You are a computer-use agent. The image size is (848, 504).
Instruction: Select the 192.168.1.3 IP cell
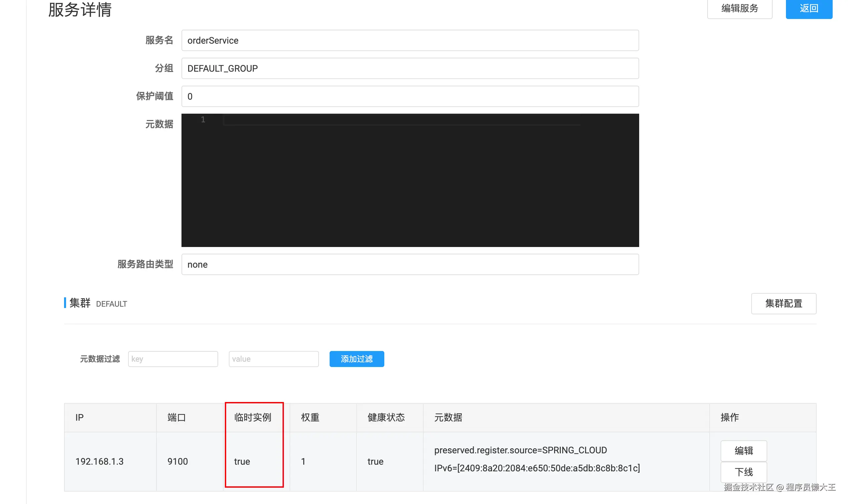tap(99, 461)
